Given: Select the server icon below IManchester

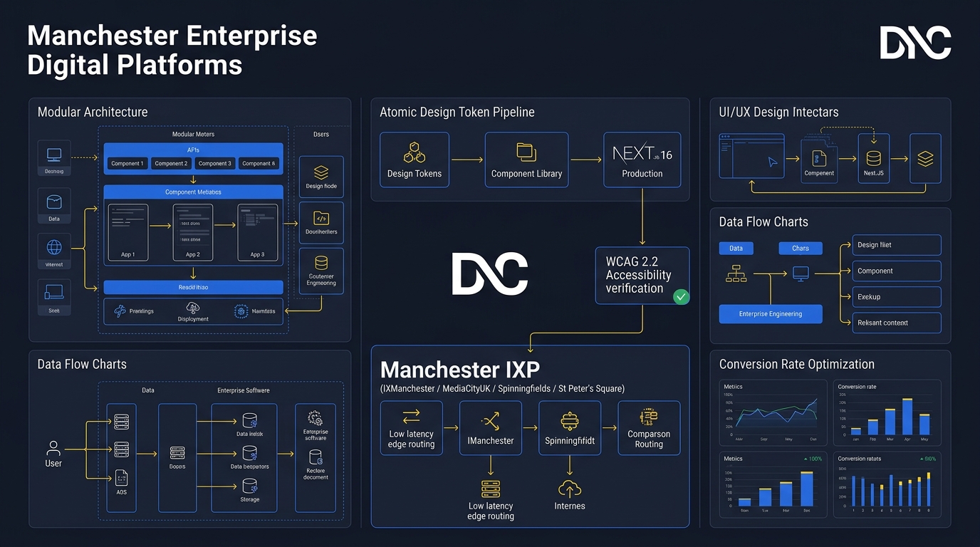Looking at the screenshot, I should coord(491,489).
